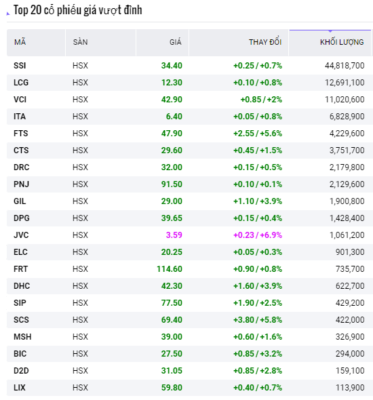Select the VCI stock symbol

click(x=20, y=100)
